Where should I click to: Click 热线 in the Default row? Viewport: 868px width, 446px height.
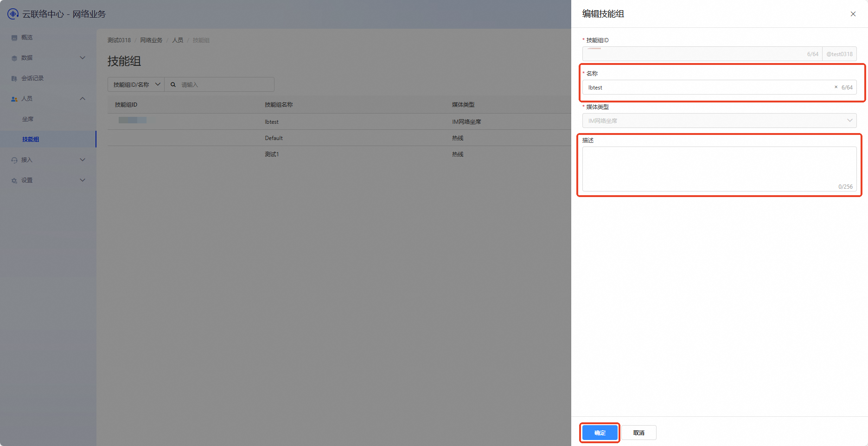[x=458, y=138]
